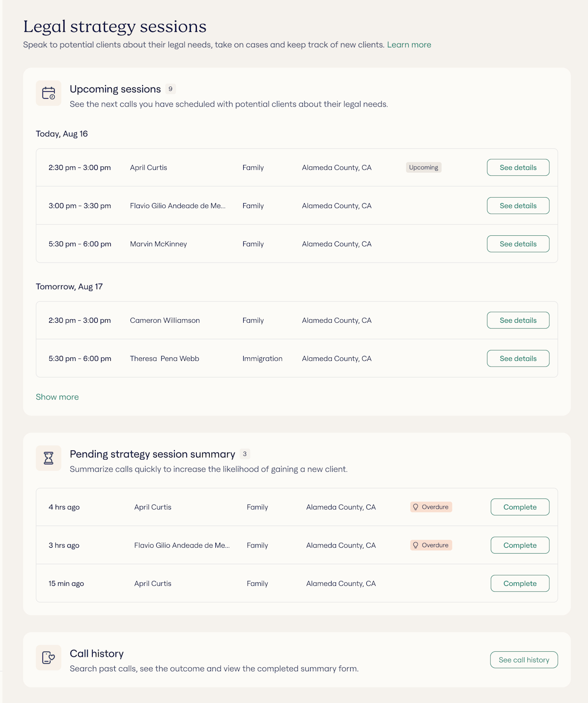
Task: Click the Overdue badge for Flavio Gilio
Action: [431, 545]
